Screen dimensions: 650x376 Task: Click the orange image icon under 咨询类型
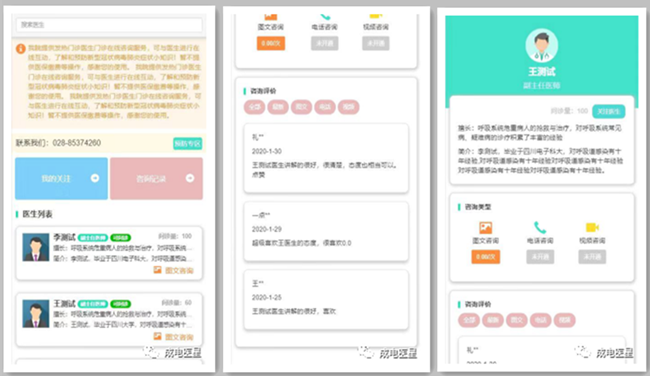pos(485,228)
